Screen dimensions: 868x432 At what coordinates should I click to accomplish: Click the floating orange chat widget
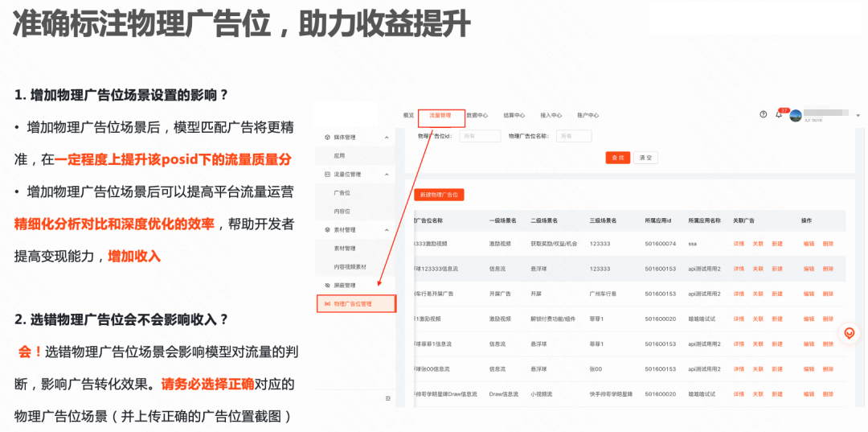[x=850, y=333]
